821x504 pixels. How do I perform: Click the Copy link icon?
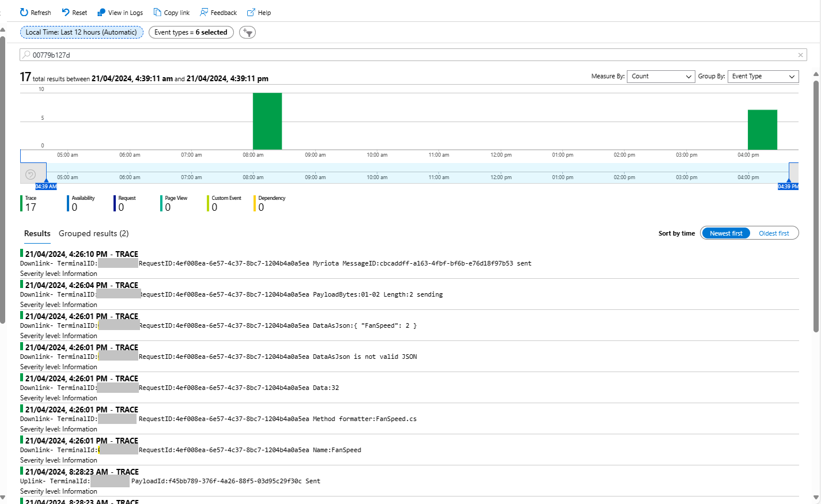coord(157,13)
